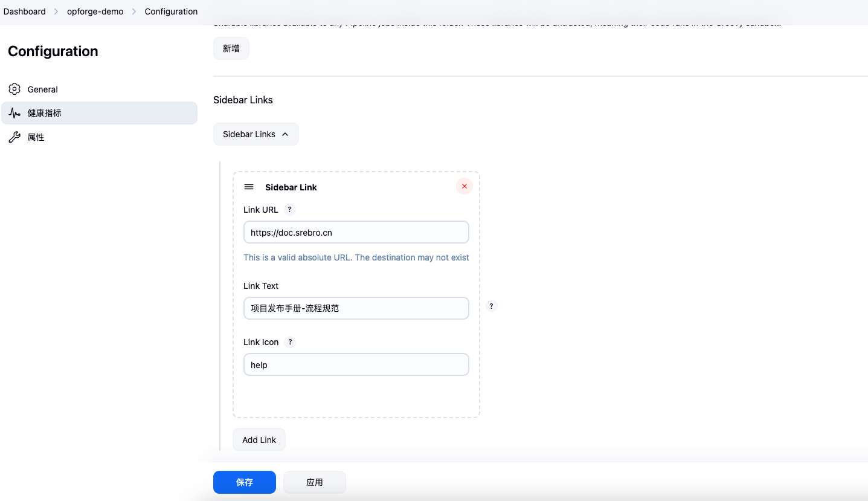Screen dimensions: 868x501
Task: Click the Sidebar Link drag handle icon
Action: [249, 187]
